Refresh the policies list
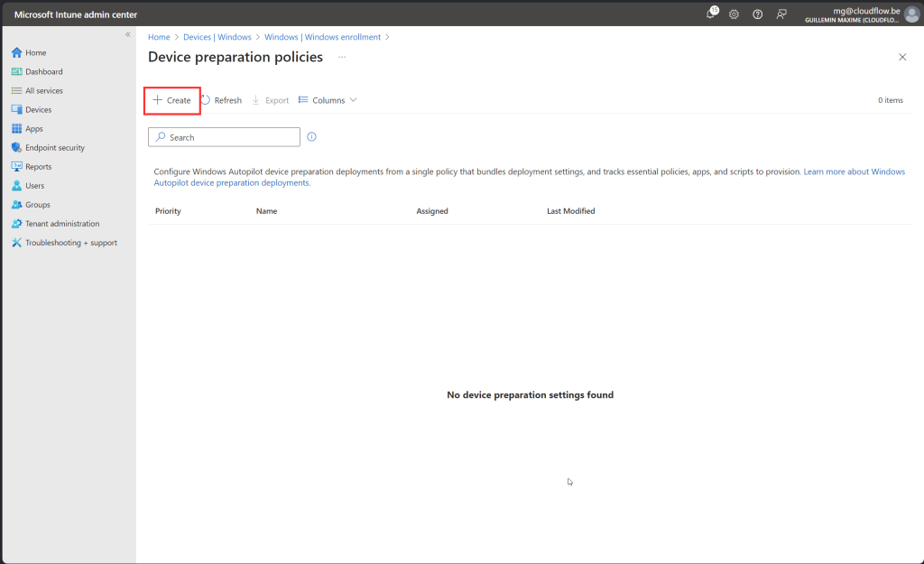The height and width of the screenshot is (564, 924). pyautogui.click(x=222, y=100)
